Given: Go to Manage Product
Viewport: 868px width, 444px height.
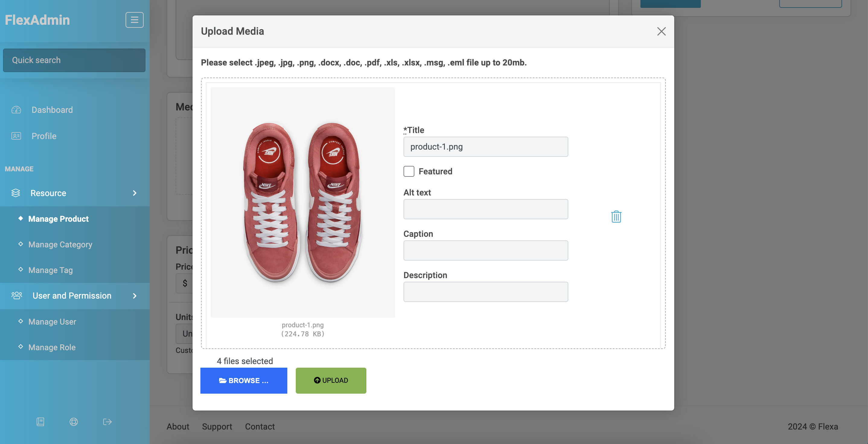Looking at the screenshot, I should pyautogui.click(x=58, y=219).
